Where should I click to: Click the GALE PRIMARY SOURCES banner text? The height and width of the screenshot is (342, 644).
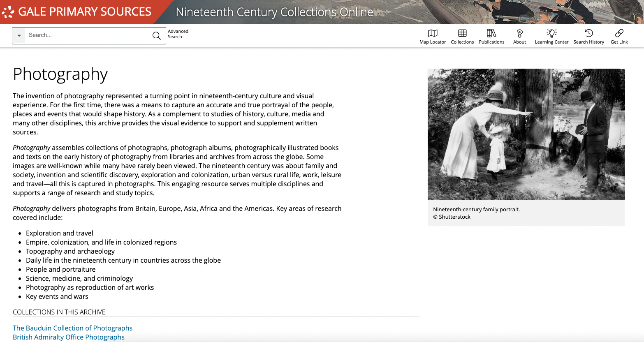pos(85,12)
